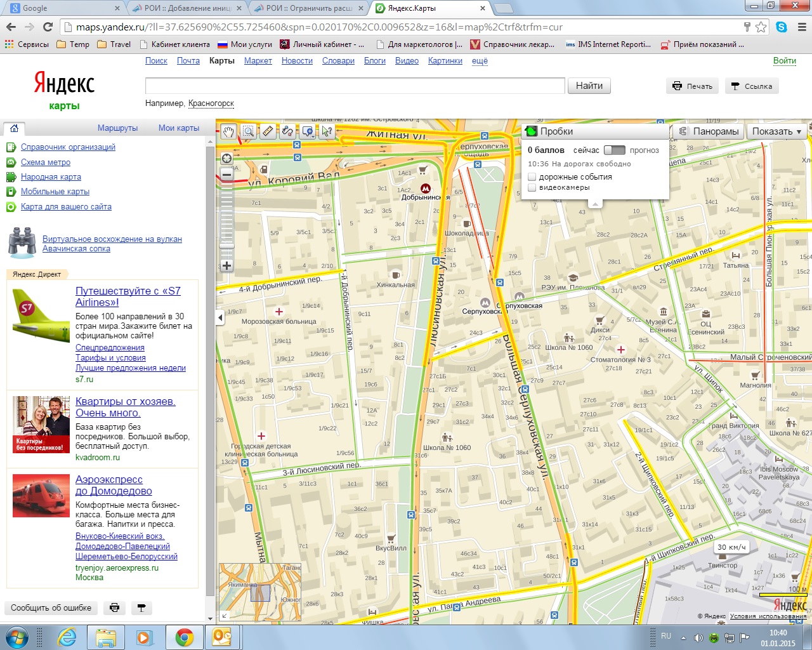Click the Войти login link
Viewport: 812px width, 650px height.
pos(785,61)
